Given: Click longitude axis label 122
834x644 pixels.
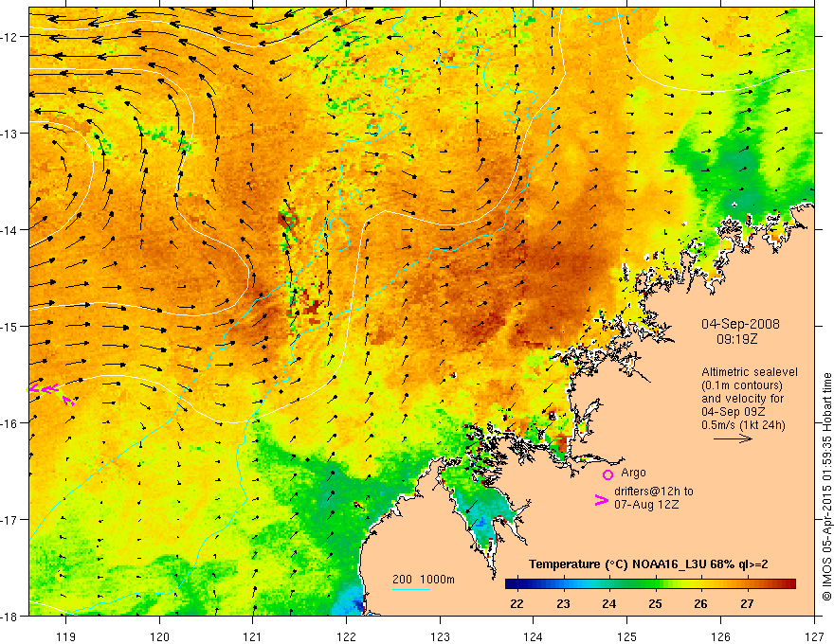Looking at the screenshot, I should click(346, 636).
